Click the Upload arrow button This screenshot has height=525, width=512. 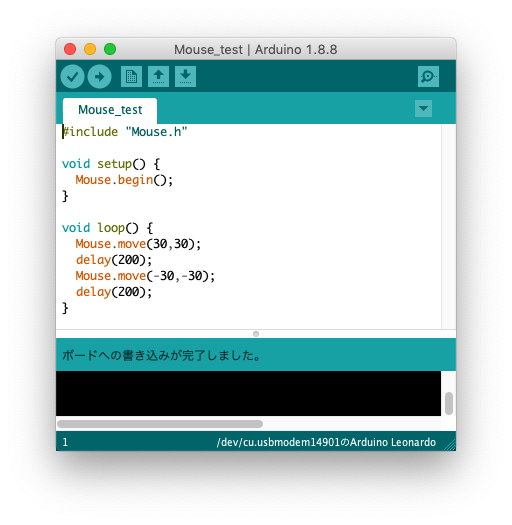(x=99, y=77)
